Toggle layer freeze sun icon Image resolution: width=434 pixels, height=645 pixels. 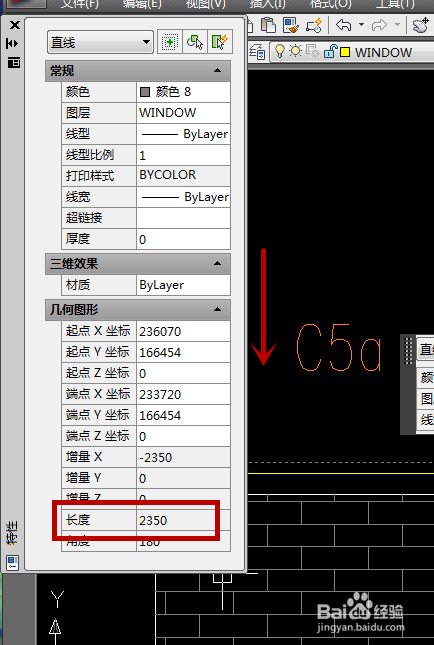(x=295, y=51)
